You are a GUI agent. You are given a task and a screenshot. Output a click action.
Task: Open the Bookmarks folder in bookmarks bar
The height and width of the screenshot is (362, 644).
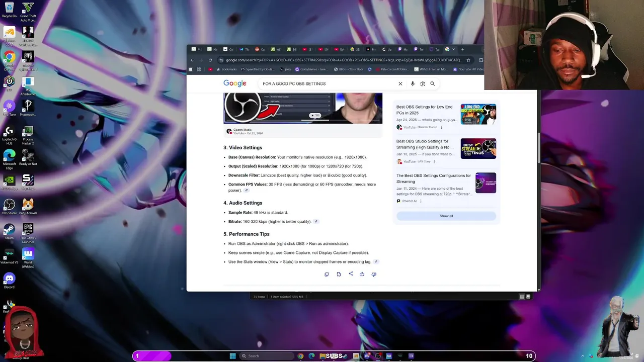(x=226, y=69)
